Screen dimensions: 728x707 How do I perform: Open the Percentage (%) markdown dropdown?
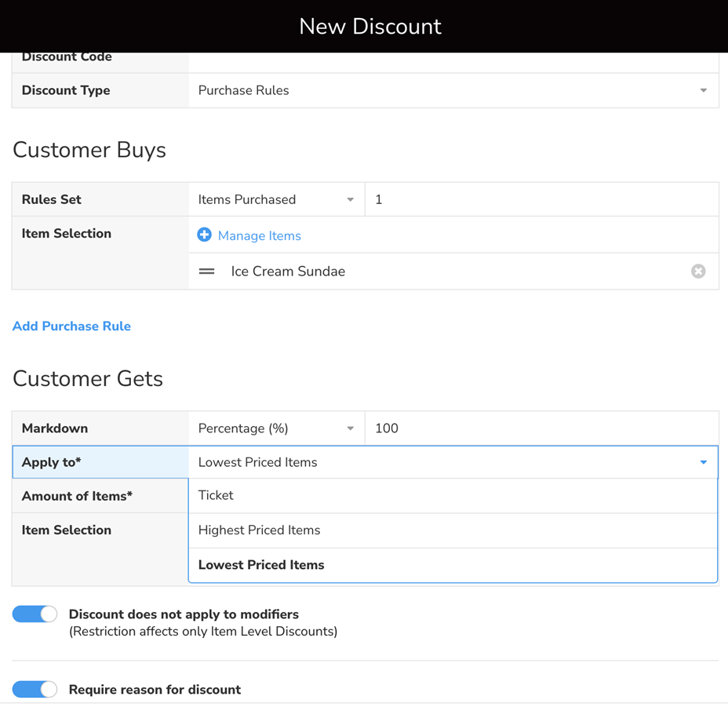[275, 428]
